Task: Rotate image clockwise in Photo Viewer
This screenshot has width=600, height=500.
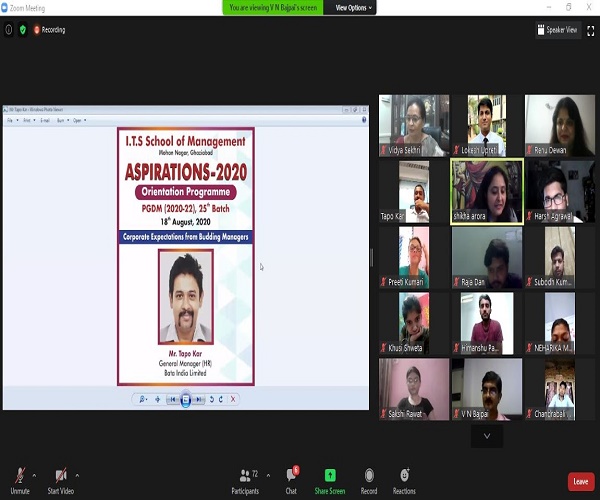Action: (221, 399)
